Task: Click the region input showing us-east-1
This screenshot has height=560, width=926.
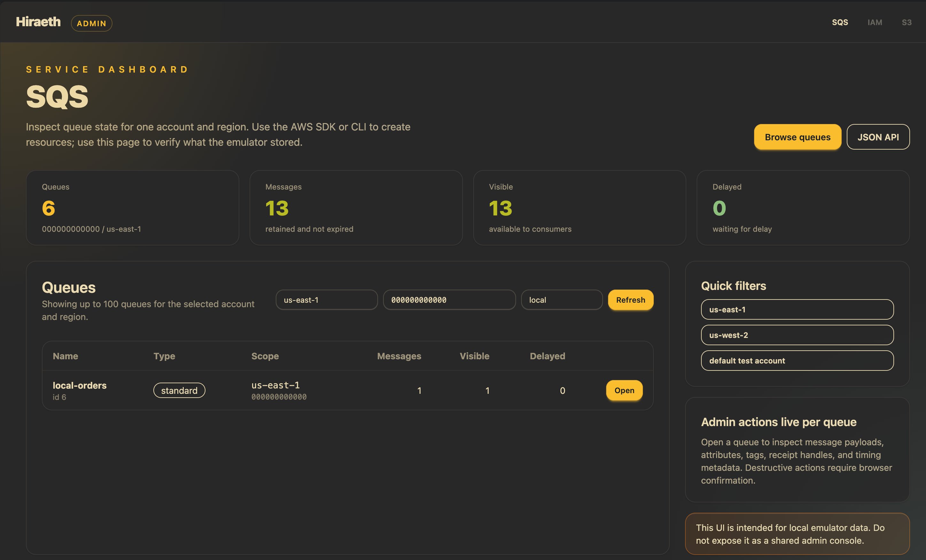Action: [326, 299]
